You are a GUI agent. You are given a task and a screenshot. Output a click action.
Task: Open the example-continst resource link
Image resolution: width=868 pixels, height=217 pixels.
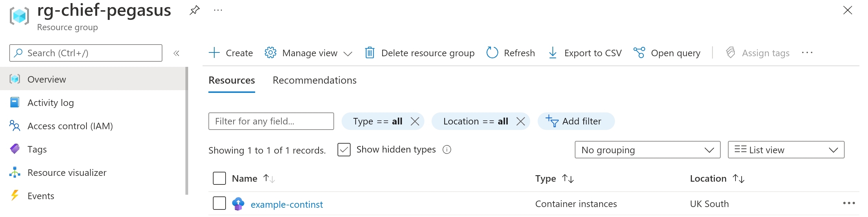coord(287,204)
